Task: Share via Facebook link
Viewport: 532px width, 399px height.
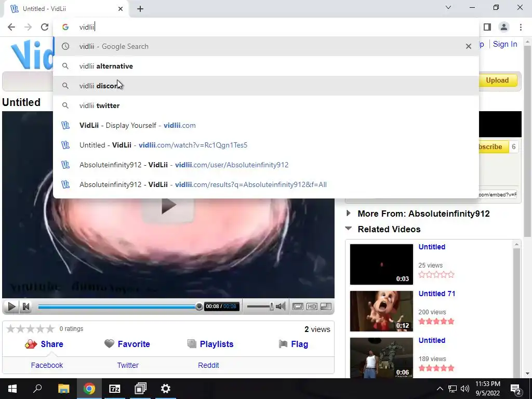Action: [x=47, y=365]
